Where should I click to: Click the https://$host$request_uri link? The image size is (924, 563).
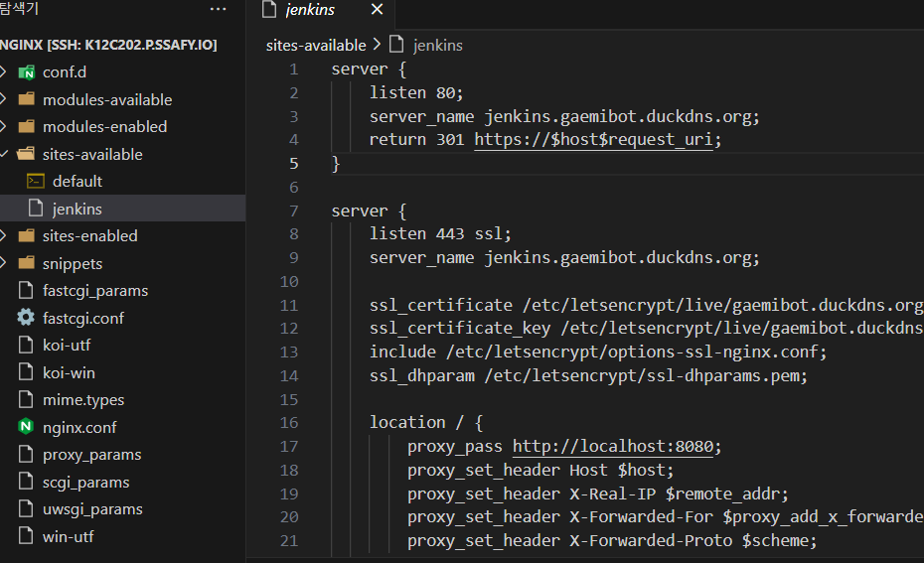[593, 140]
